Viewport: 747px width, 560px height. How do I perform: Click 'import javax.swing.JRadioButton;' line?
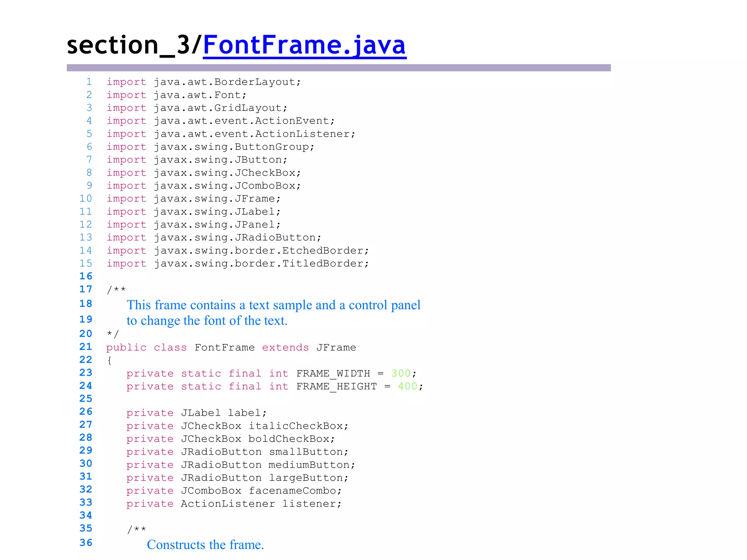(214, 238)
